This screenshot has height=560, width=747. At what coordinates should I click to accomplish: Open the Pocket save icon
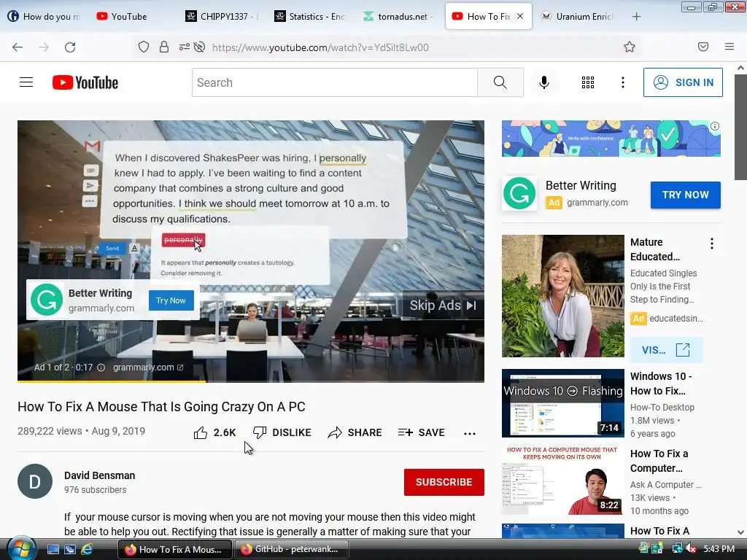[703, 47]
